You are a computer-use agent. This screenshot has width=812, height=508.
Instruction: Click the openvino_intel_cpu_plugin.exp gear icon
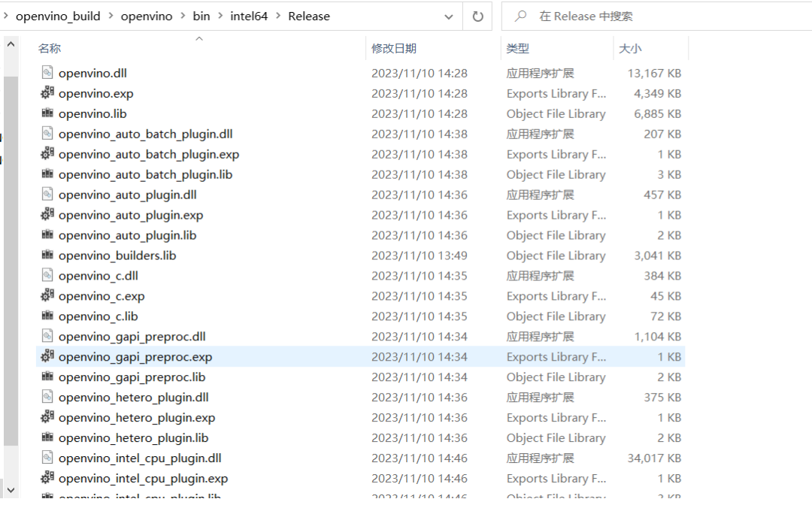pos(47,477)
